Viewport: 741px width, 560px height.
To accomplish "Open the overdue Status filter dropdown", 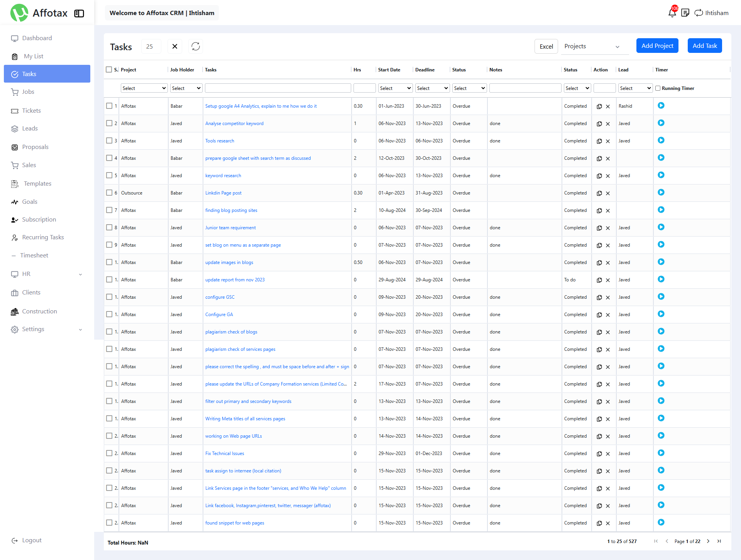I will coord(469,88).
